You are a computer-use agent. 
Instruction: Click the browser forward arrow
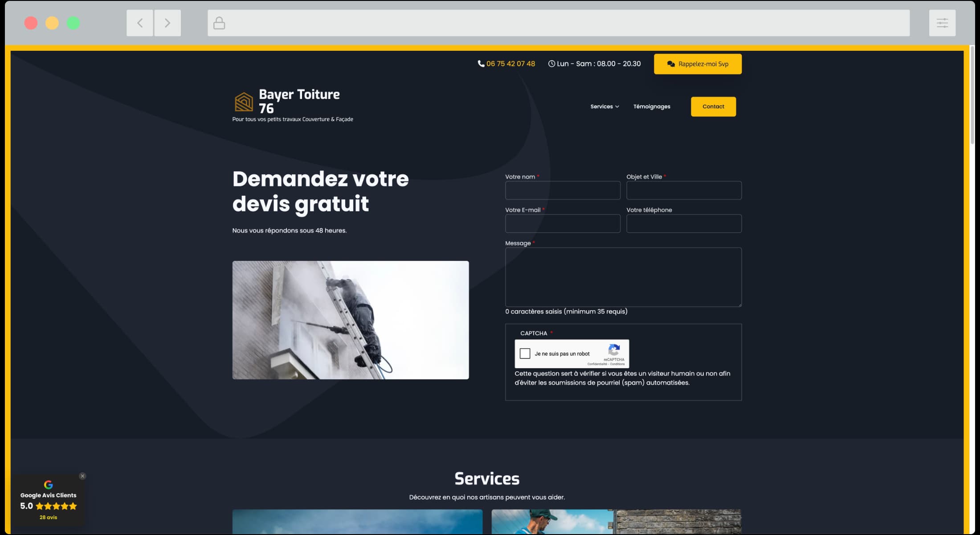pyautogui.click(x=167, y=23)
